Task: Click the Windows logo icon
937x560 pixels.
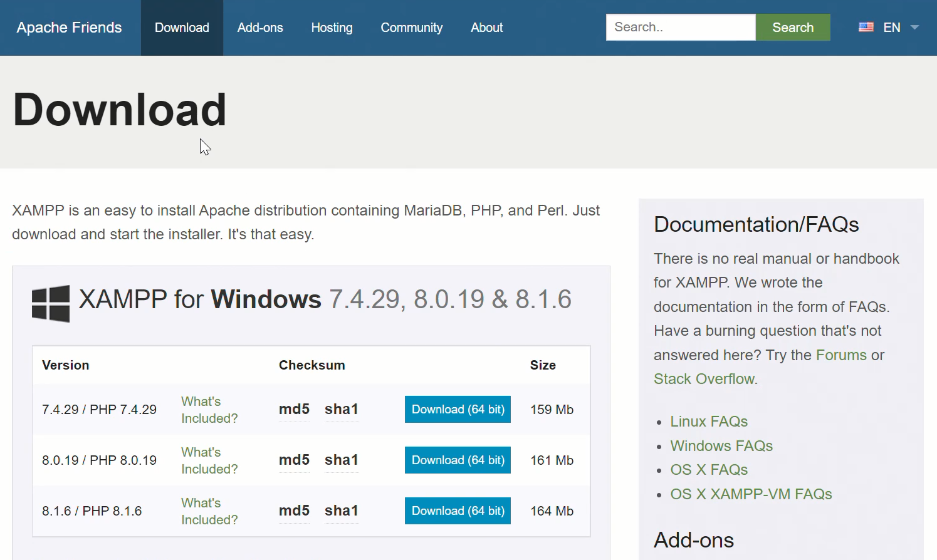Action: (51, 304)
